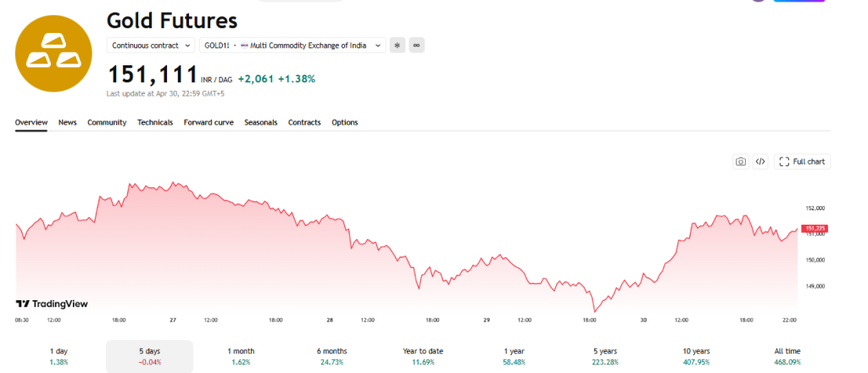The height and width of the screenshot is (373, 868).
Task: Click the red 151,225 price label
Action: 815,228
